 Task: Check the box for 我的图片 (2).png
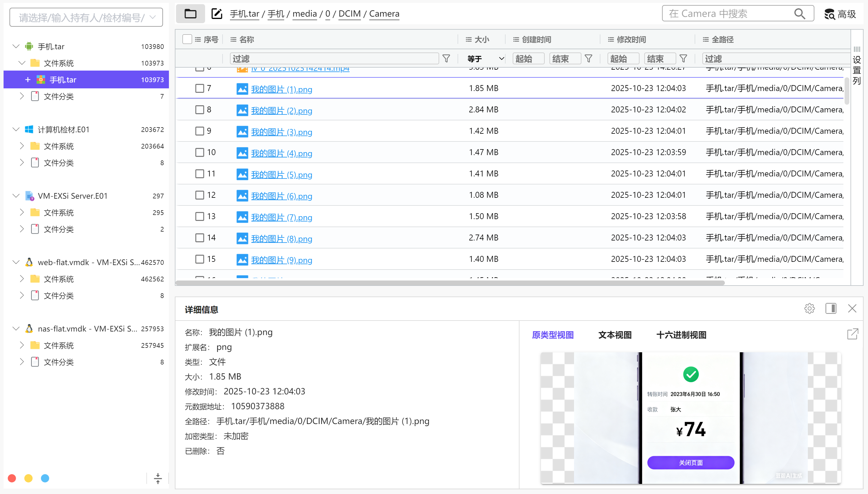click(200, 110)
